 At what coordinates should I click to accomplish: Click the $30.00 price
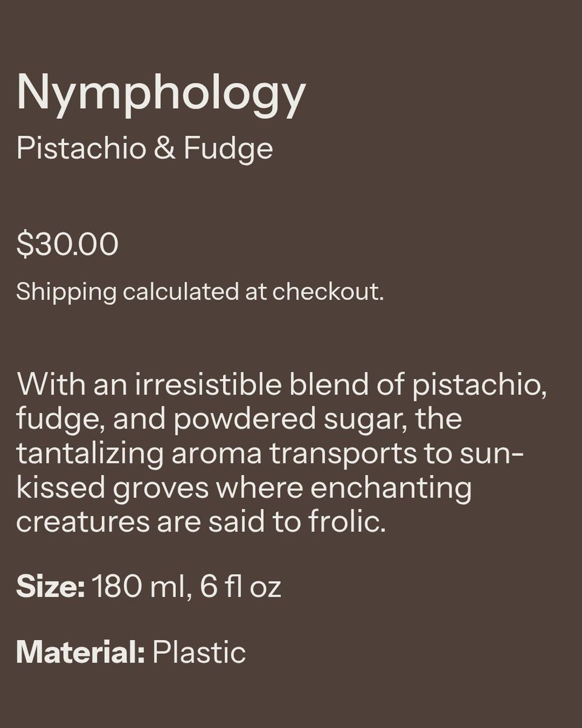point(67,245)
